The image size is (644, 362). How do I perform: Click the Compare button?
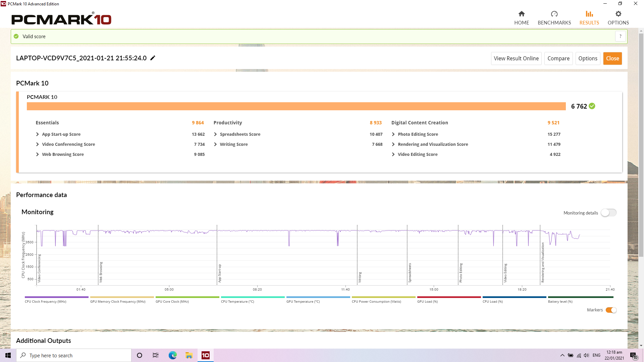coord(558,58)
